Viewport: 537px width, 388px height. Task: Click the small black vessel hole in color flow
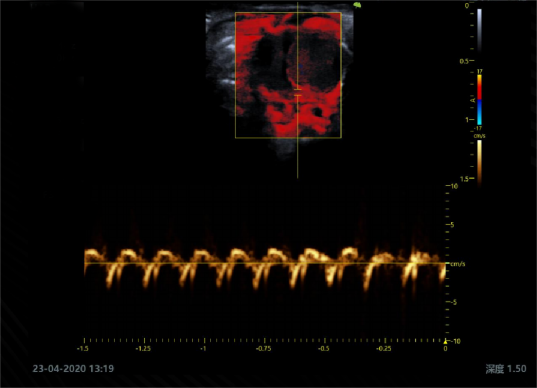[318, 112]
